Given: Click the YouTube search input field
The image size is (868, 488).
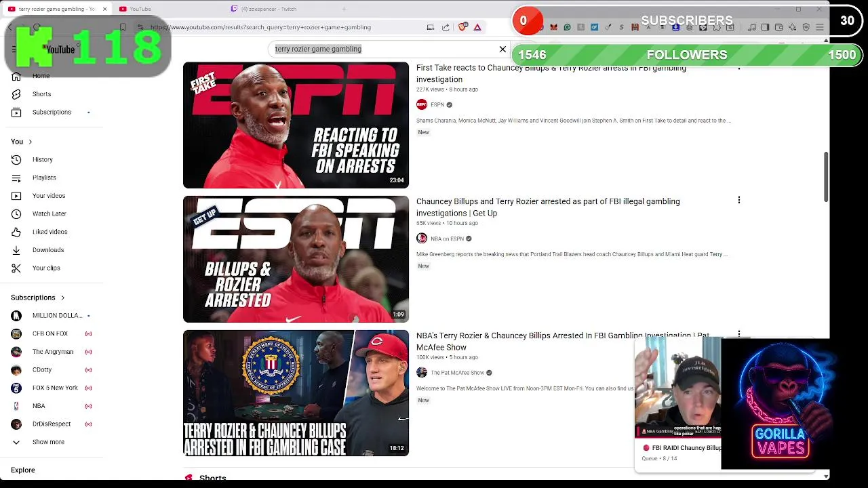Looking at the screenshot, I should (x=383, y=49).
